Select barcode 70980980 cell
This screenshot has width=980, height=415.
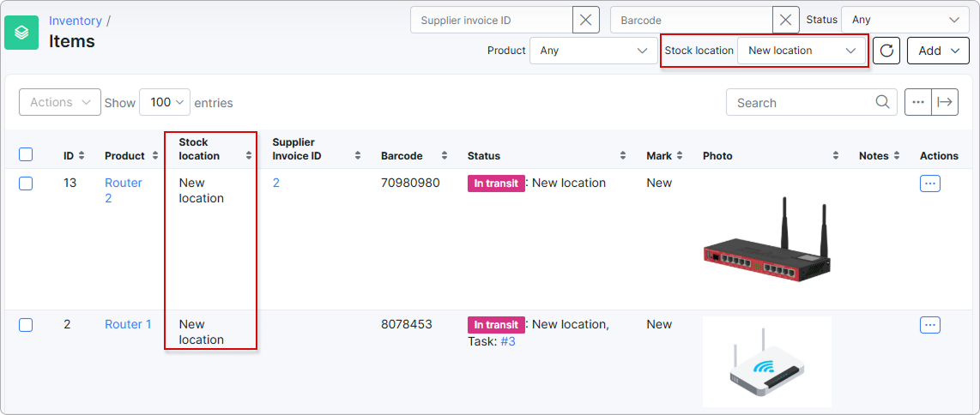point(410,183)
